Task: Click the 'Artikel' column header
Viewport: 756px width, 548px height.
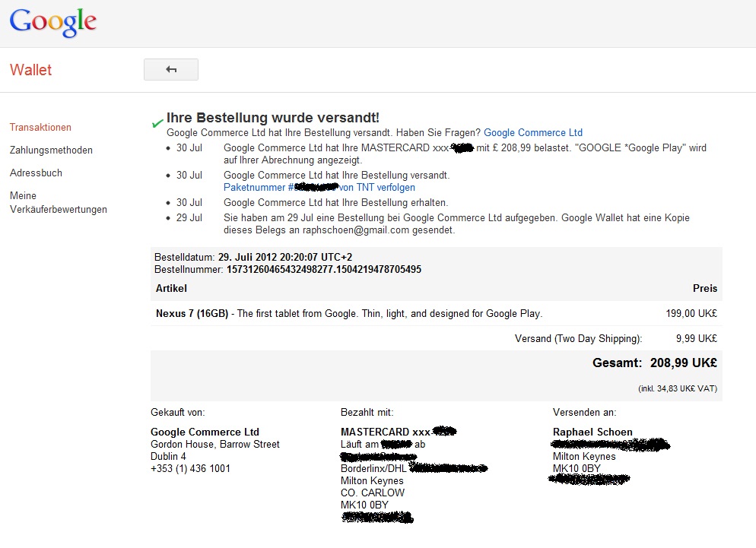Action: pos(171,288)
